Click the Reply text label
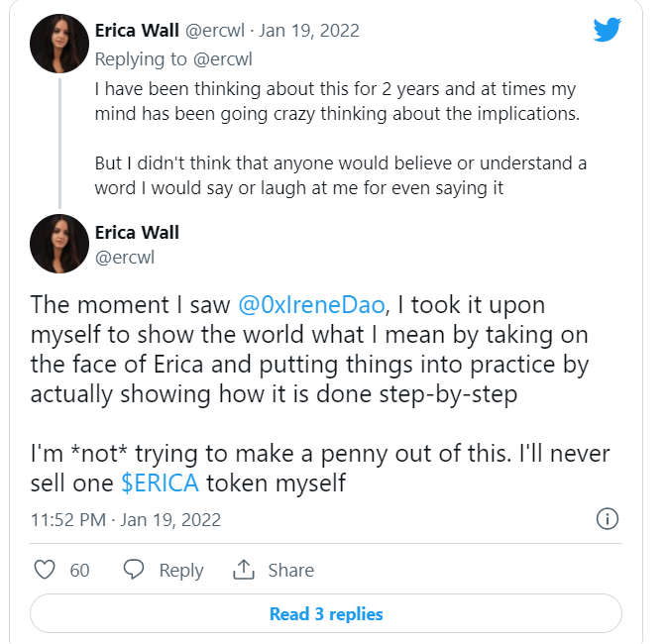This screenshot has height=644, width=667. pyautogui.click(x=181, y=571)
